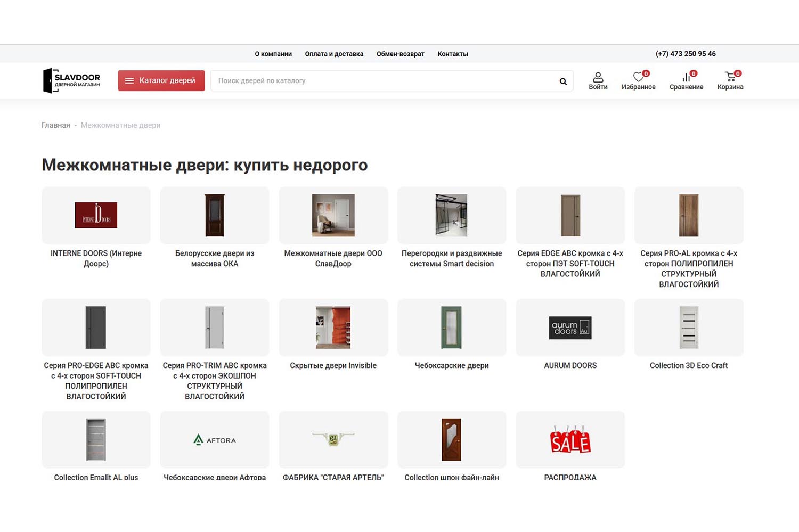Open Серия EDGE ABC door thumbnail
The height and width of the screenshot is (532, 799).
(570, 215)
